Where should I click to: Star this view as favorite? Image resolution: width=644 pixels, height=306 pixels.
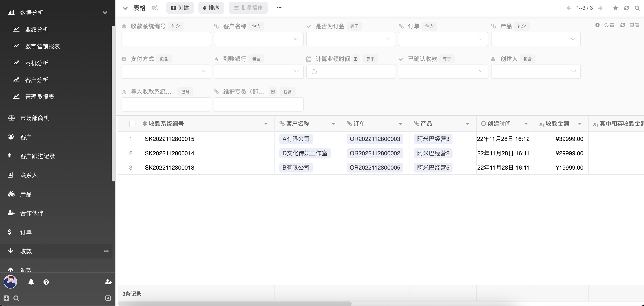click(x=616, y=8)
